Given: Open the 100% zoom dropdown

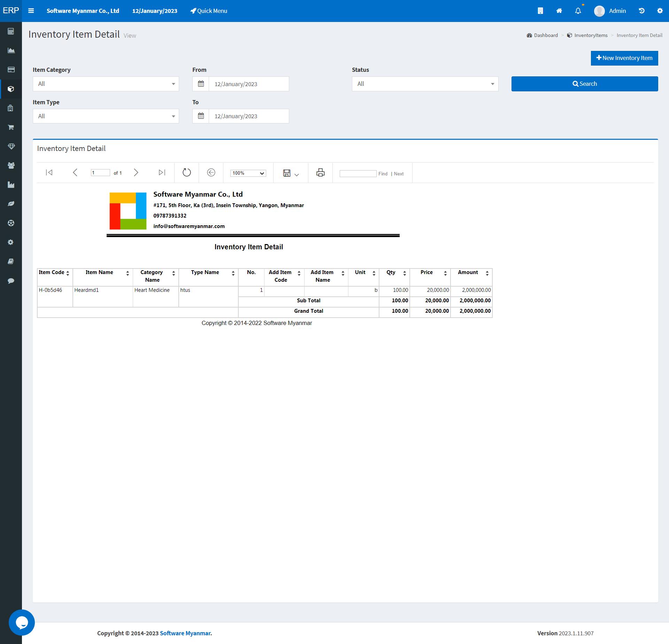Looking at the screenshot, I should 248,173.
